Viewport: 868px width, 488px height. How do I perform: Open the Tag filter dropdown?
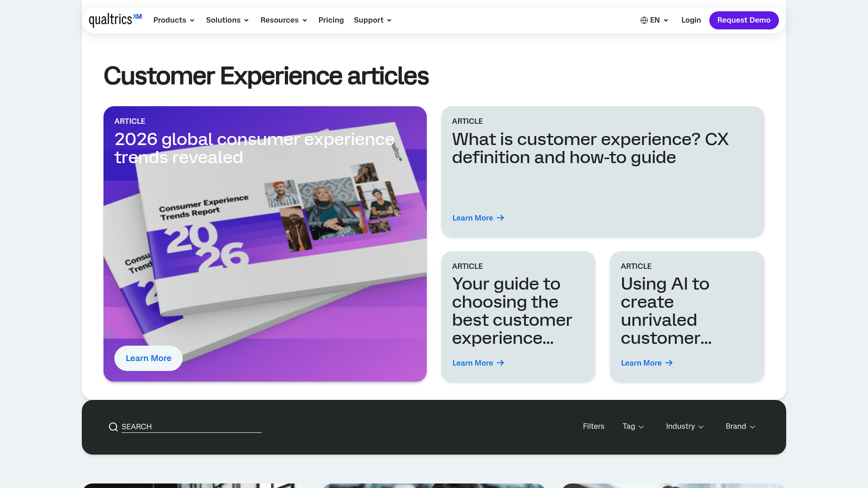click(x=633, y=427)
